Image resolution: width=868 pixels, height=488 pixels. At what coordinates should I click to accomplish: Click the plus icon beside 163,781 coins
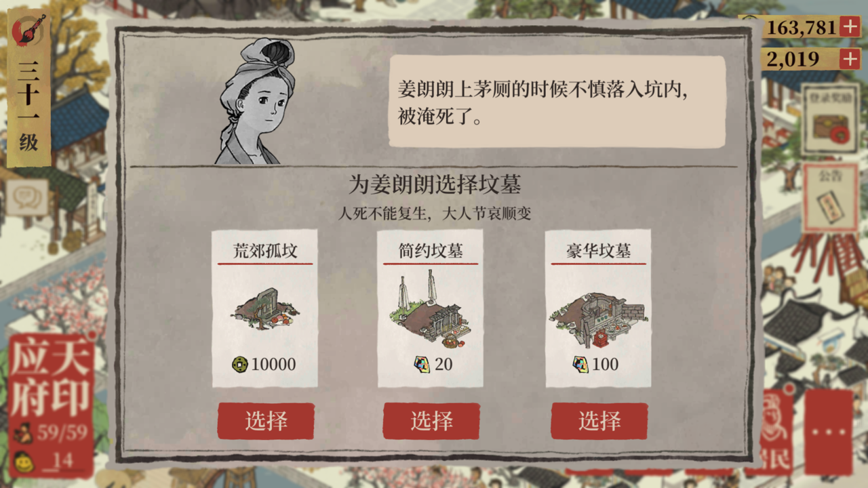coord(850,26)
